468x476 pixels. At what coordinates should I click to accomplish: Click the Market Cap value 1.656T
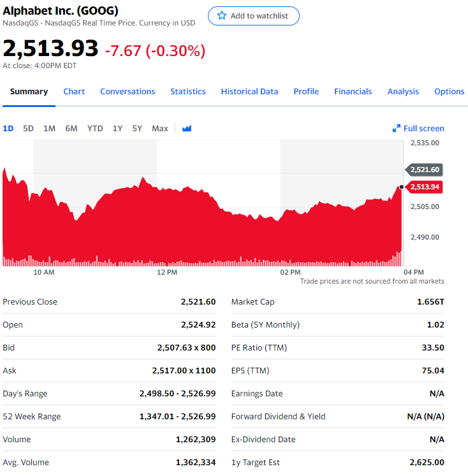coord(430,302)
